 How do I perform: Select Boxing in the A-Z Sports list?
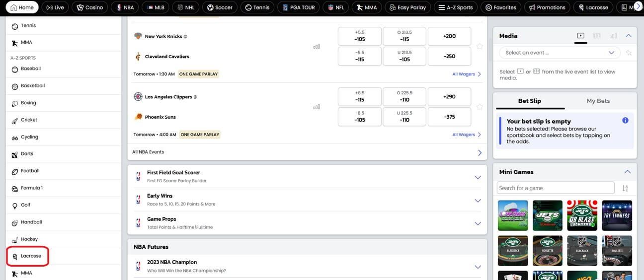tap(64, 103)
